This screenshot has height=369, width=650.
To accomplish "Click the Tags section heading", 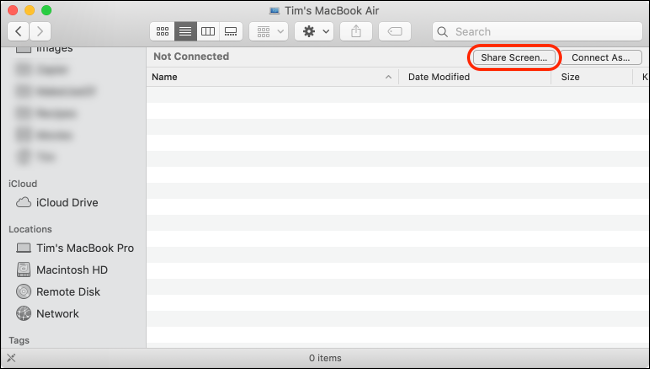I will [19, 340].
